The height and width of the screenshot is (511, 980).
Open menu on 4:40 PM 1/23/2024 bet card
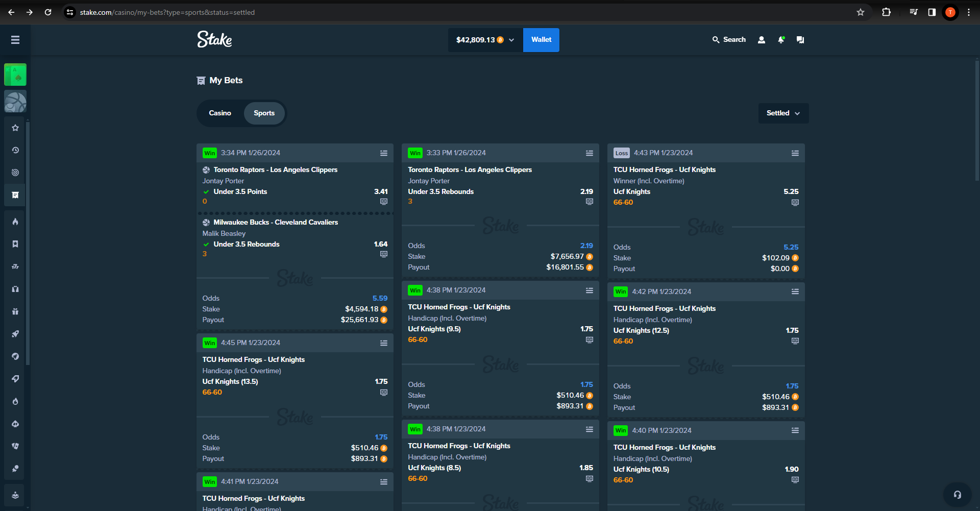[795, 430]
